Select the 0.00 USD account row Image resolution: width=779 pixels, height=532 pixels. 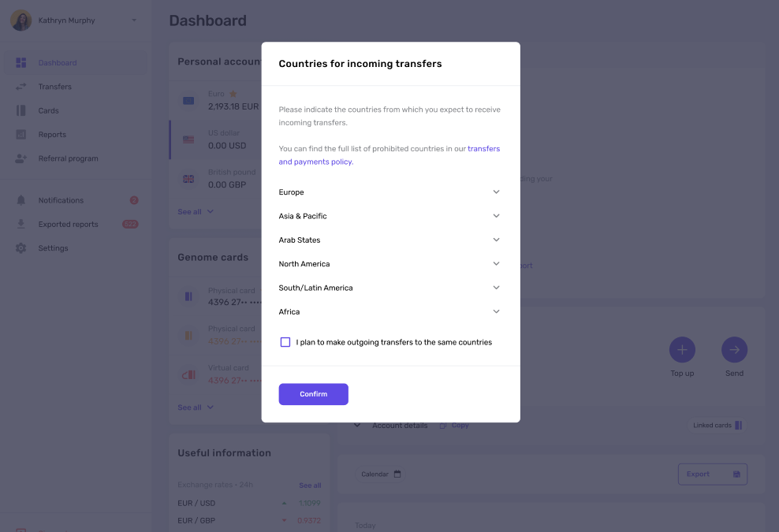(215, 140)
